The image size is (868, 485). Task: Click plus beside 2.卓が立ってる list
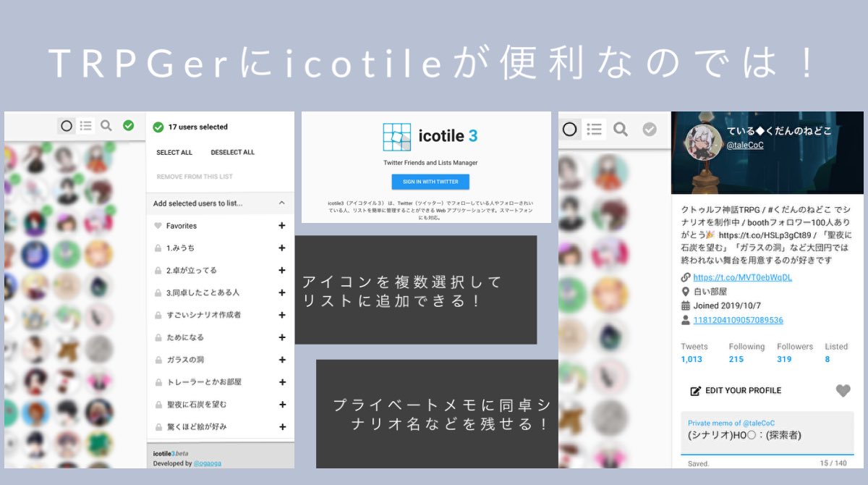[281, 271]
